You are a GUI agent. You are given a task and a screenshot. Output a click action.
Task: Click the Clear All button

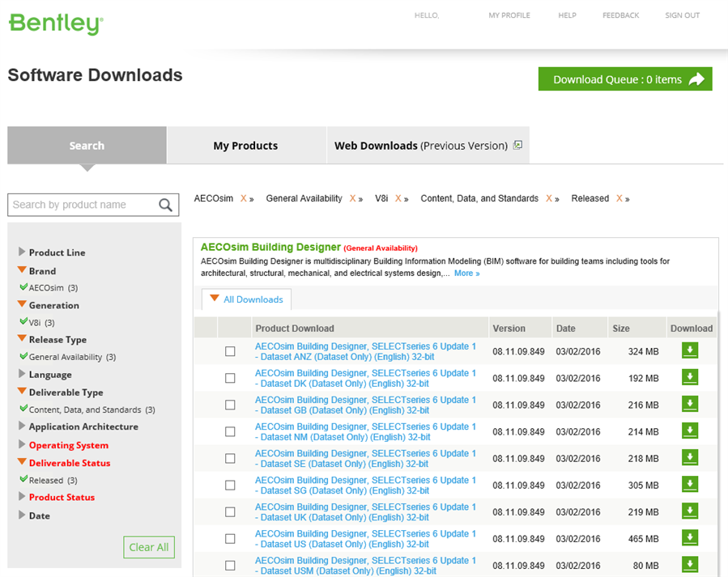pos(149,547)
